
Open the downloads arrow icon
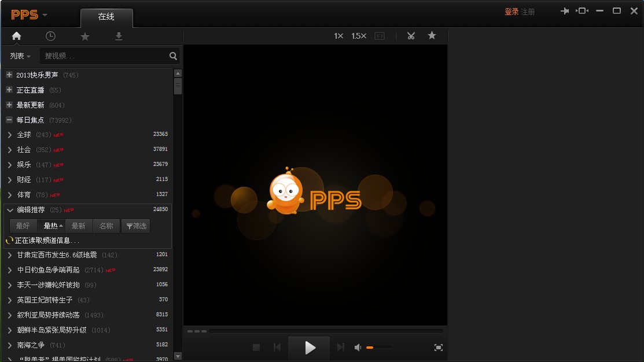point(119,36)
